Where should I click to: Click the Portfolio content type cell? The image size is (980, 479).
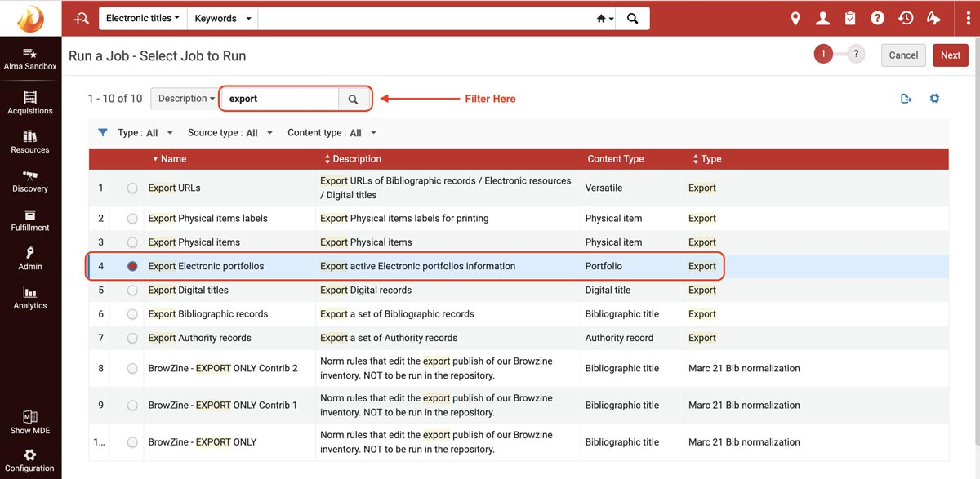(604, 266)
